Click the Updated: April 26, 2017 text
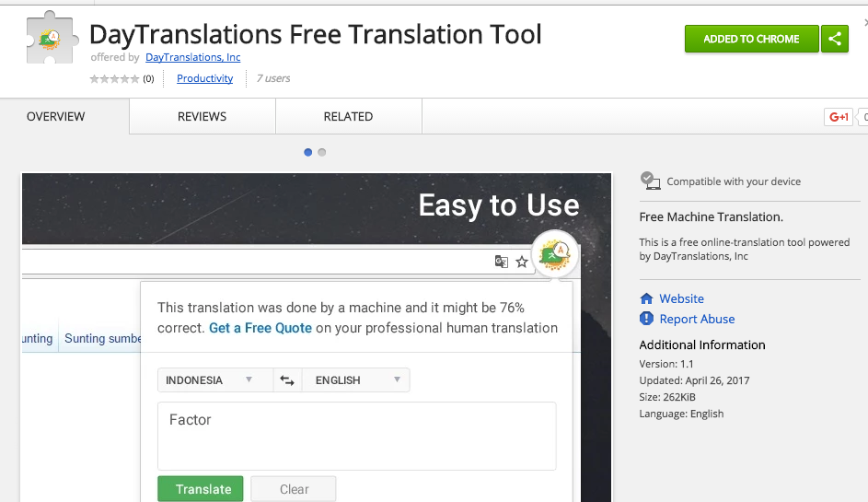 pyautogui.click(x=694, y=380)
